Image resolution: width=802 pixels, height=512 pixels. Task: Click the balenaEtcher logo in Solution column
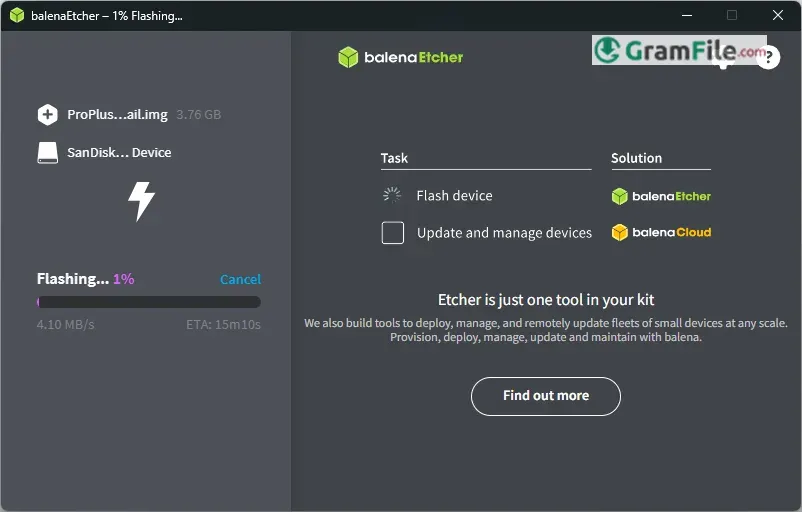point(661,196)
